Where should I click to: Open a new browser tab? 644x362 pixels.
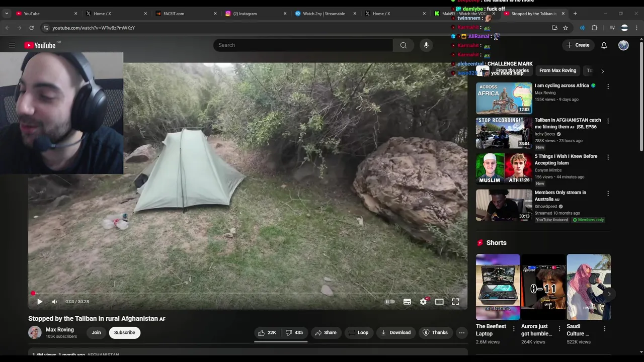575,14
